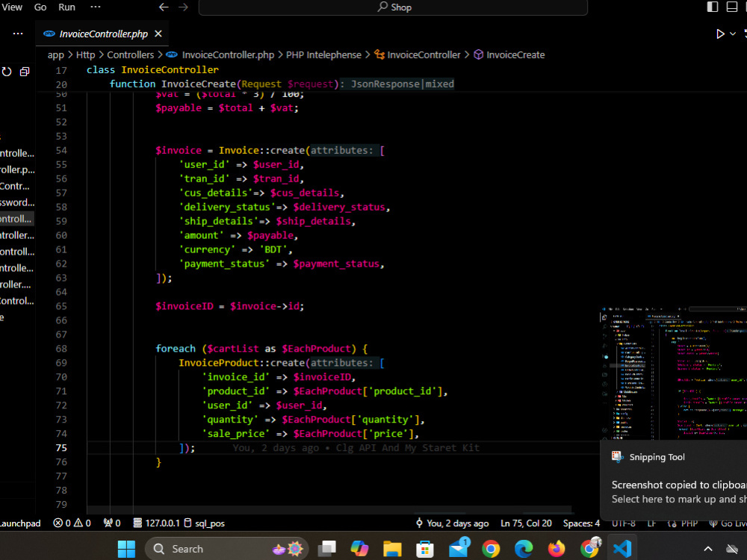Click line number 54 in gutter
Screen dimensions: 747x560
coord(61,151)
